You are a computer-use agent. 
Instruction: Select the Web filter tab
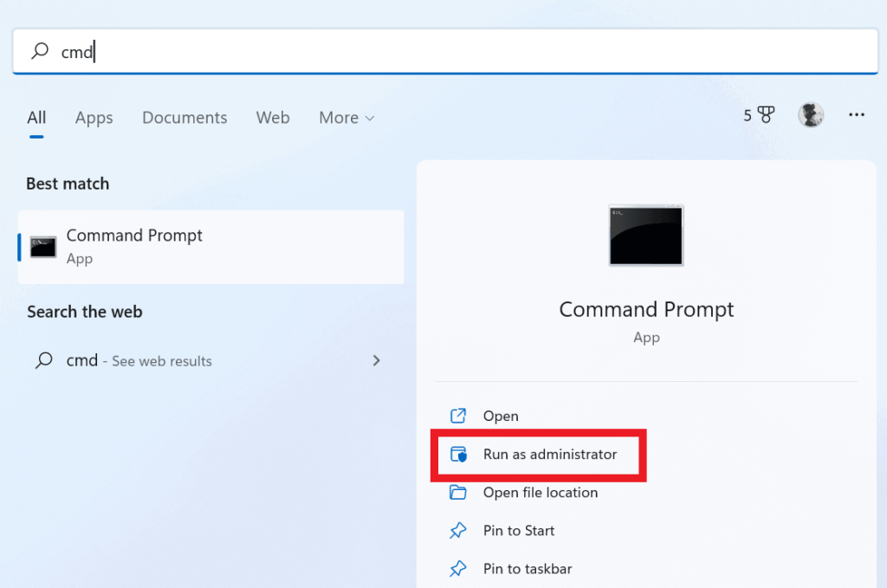pyautogui.click(x=273, y=118)
